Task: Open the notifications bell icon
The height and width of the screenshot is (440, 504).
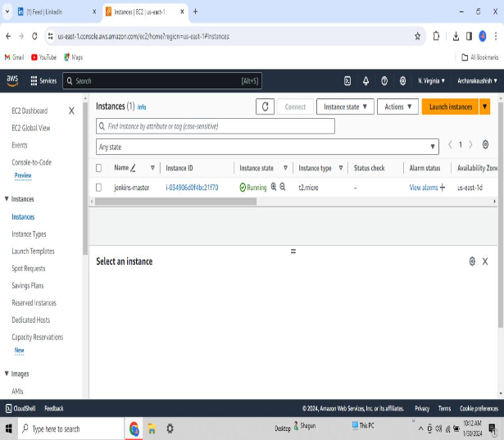Action: coord(366,81)
